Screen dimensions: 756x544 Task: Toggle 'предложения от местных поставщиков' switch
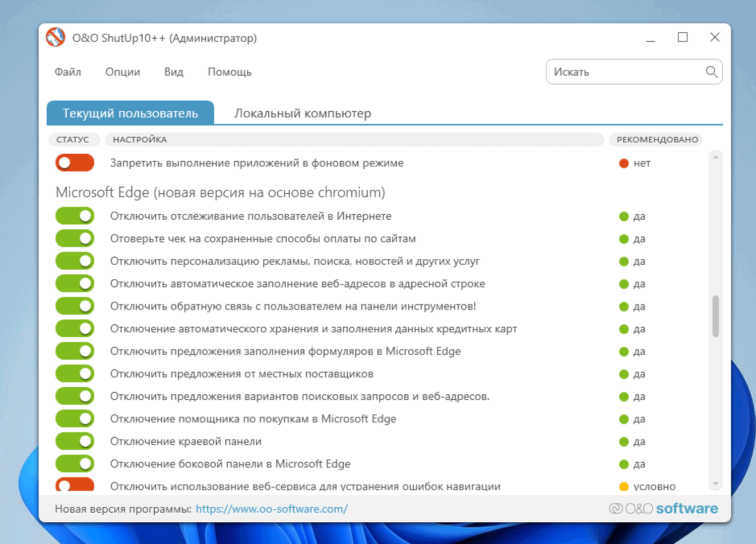pyautogui.click(x=75, y=374)
